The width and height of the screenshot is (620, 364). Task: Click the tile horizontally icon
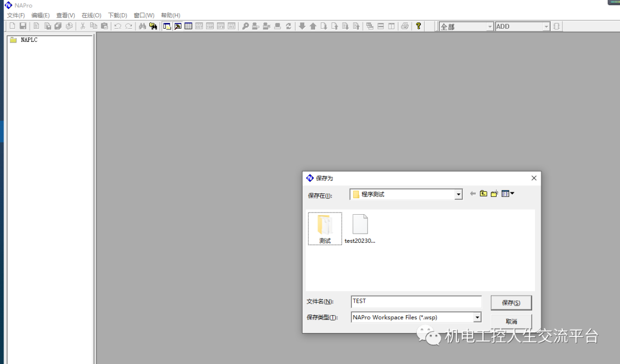click(381, 26)
